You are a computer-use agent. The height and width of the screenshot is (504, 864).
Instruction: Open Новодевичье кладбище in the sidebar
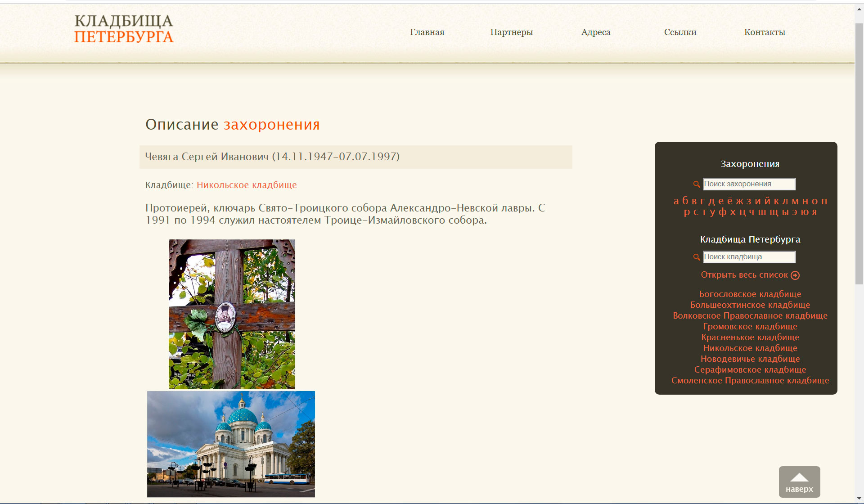point(750,359)
